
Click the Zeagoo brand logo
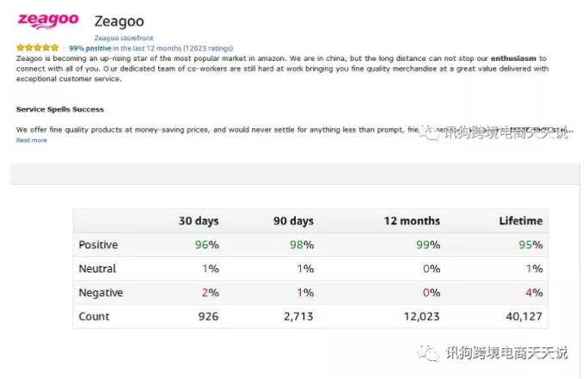point(47,21)
